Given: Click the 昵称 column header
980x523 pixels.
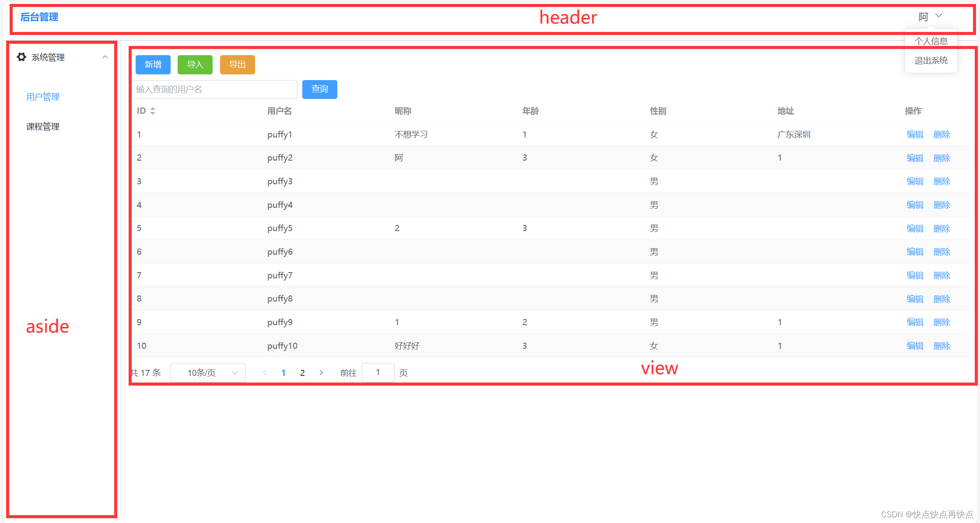Looking at the screenshot, I should pos(403,111).
